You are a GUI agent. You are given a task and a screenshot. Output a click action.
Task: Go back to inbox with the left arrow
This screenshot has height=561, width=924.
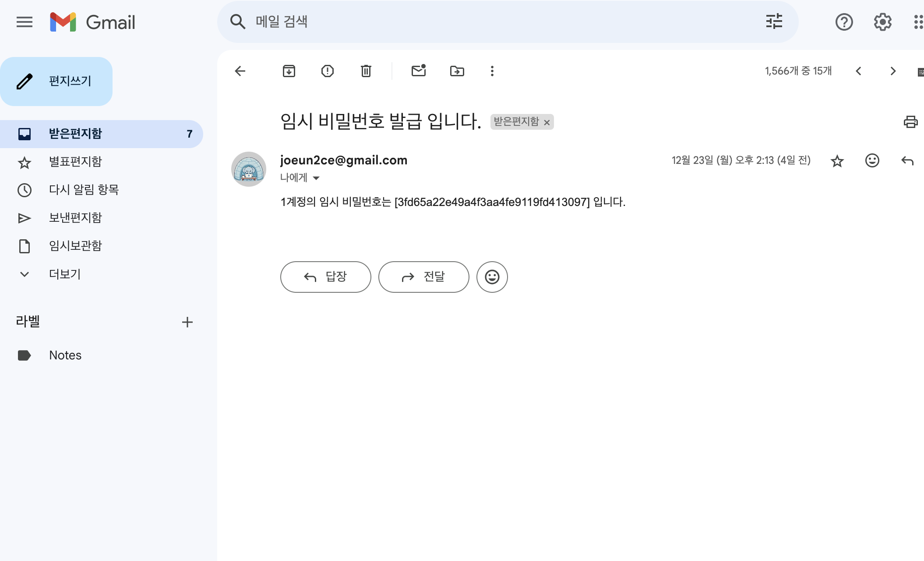point(240,71)
